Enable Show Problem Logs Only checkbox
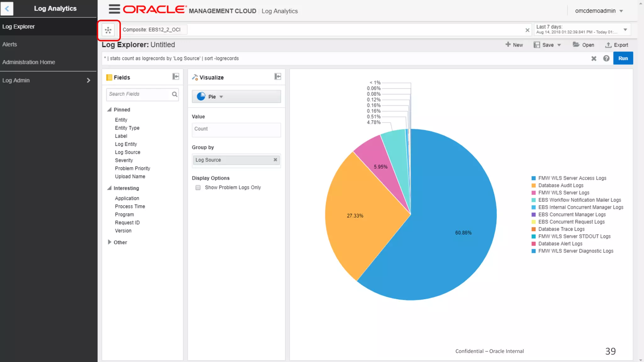 click(x=198, y=188)
